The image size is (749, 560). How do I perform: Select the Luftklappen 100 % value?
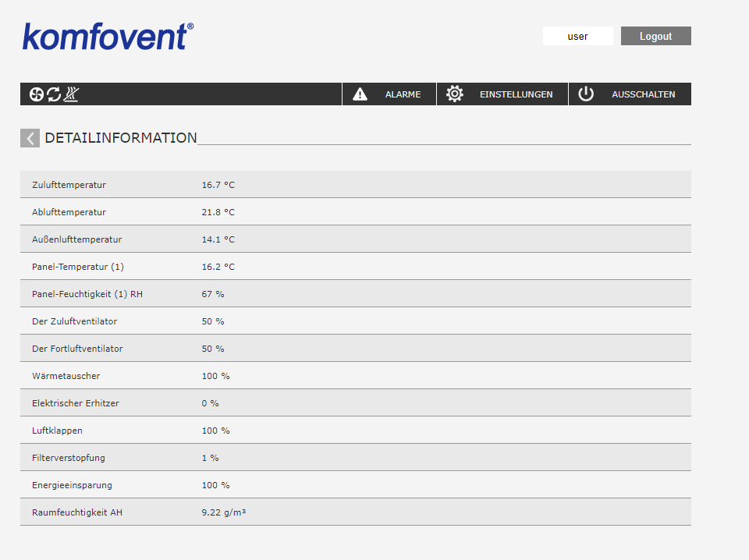pyautogui.click(x=215, y=431)
